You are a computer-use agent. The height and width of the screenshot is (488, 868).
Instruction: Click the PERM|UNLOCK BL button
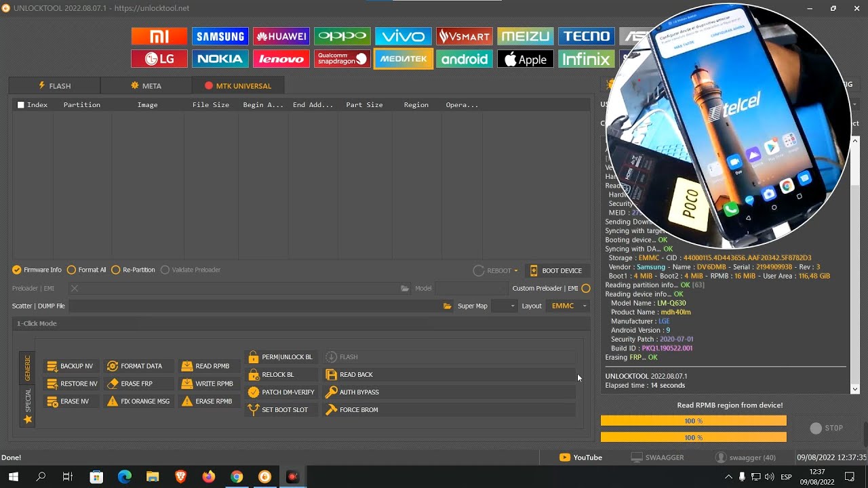(x=280, y=357)
